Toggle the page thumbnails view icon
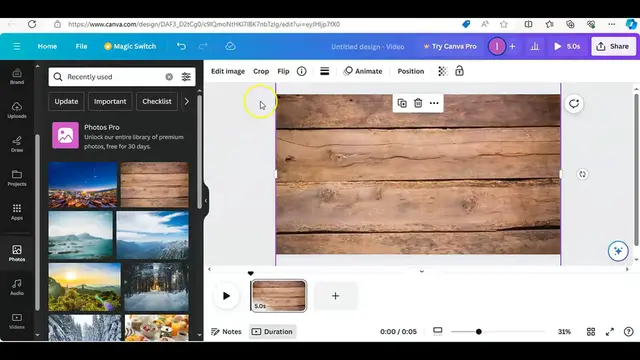 tap(438, 331)
